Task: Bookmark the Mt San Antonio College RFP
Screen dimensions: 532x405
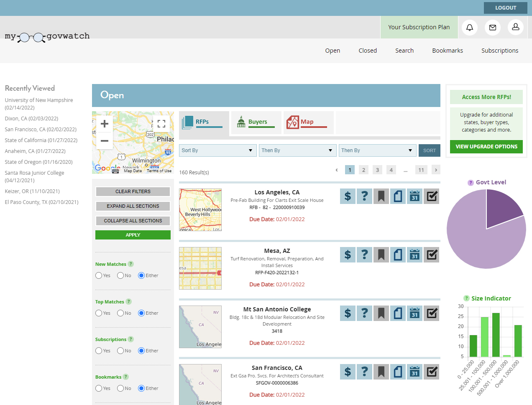Action: tap(381, 313)
